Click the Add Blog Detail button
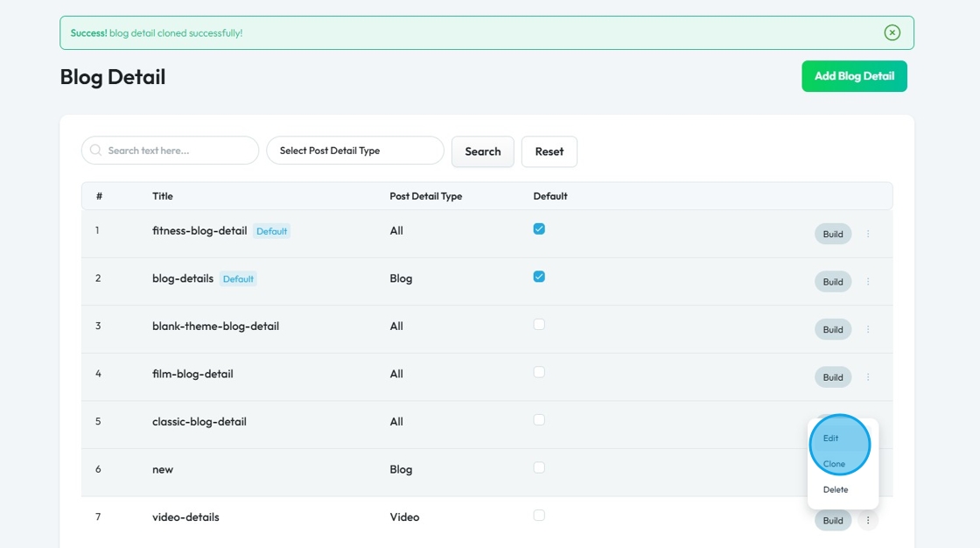Viewport: 980px width, 548px height. pos(854,76)
